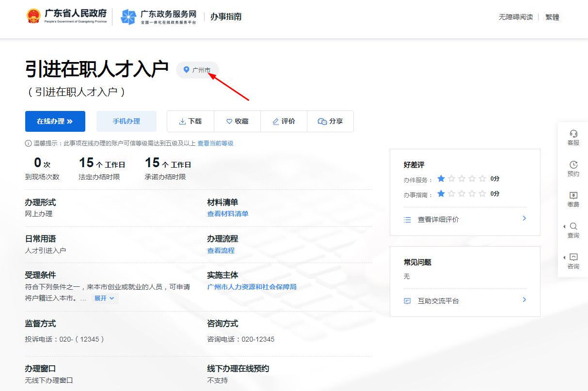Click the 广州市 location pin tag
Image resolution: width=588 pixels, height=391 pixels.
[x=197, y=70]
